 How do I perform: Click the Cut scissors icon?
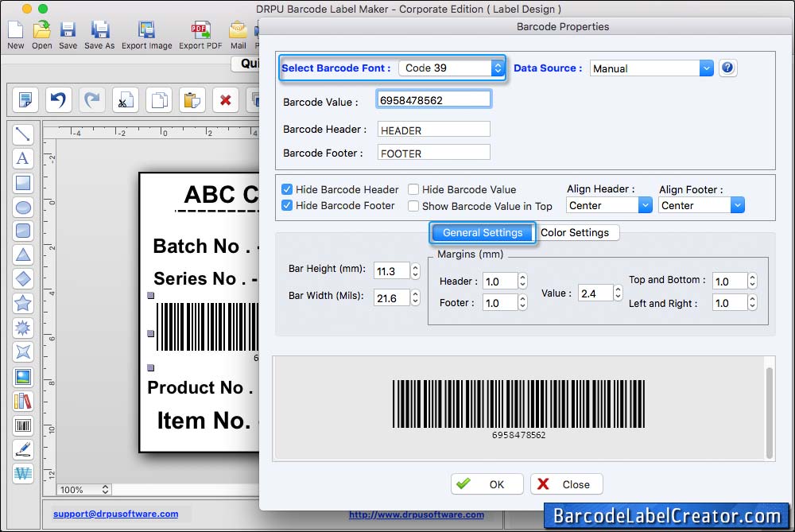126,99
